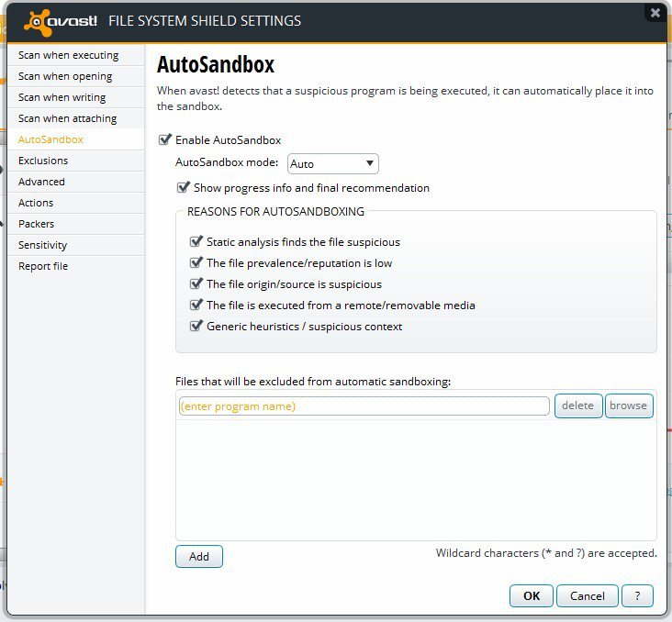This screenshot has height=622, width=672.
Task: Click the Add button
Action: click(x=199, y=557)
